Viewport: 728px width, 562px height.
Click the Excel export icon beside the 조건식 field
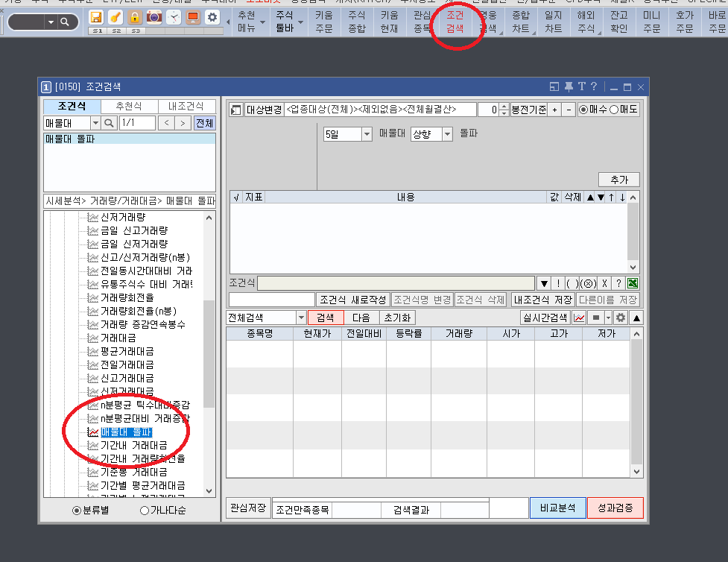click(633, 283)
